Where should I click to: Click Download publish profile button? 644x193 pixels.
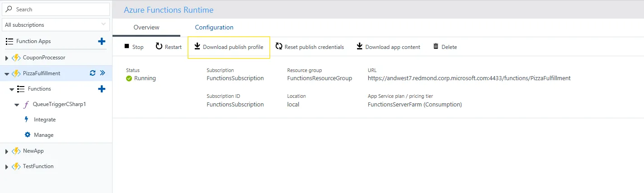(x=229, y=47)
